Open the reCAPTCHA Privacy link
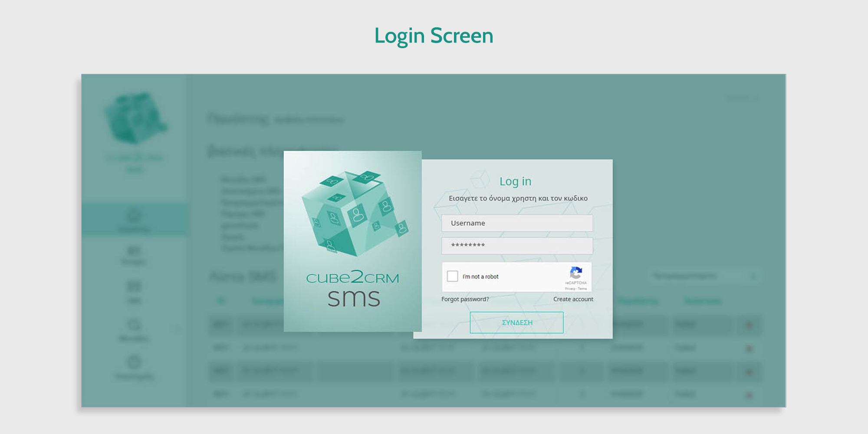Screen dimensions: 868x434 [x=570, y=289]
